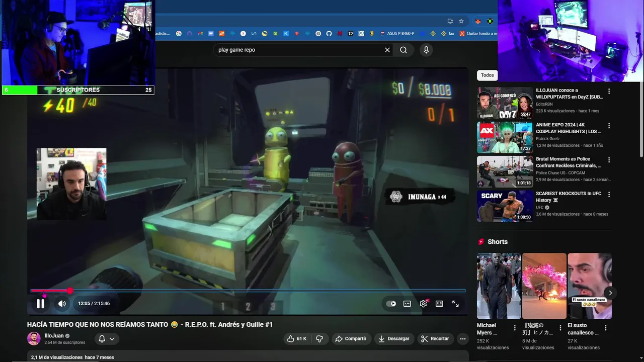Select the Todos filter chip
Screen dimensions: 644x362
(x=487, y=75)
